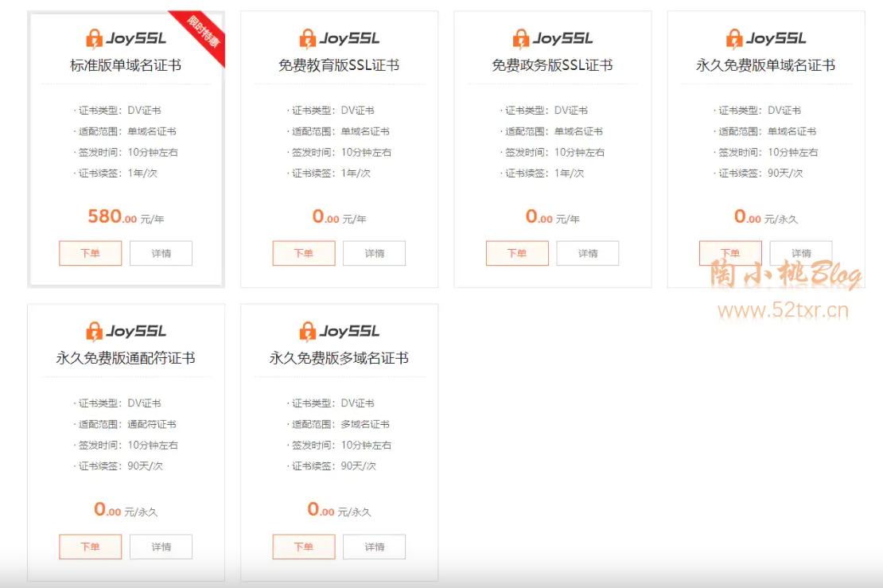Click 证书类型: DV证书 on 免费政务版 card
The height and width of the screenshot is (588, 883).
[544, 111]
